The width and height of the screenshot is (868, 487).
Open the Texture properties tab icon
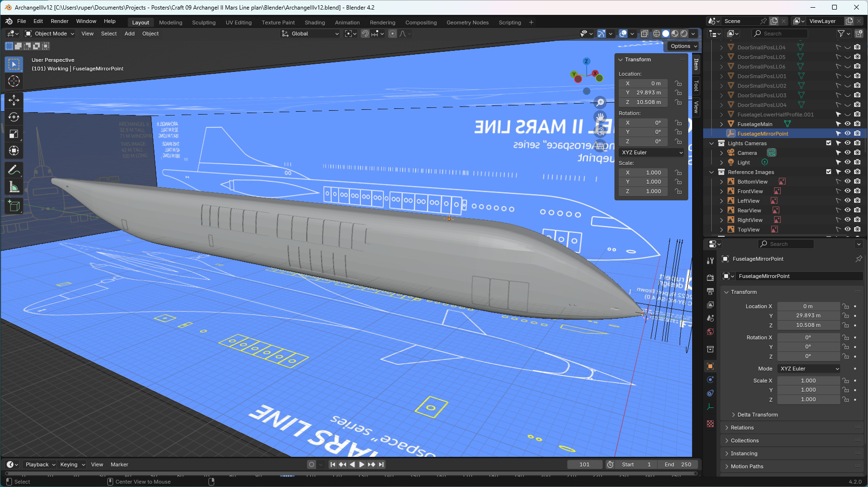(710, 424)
